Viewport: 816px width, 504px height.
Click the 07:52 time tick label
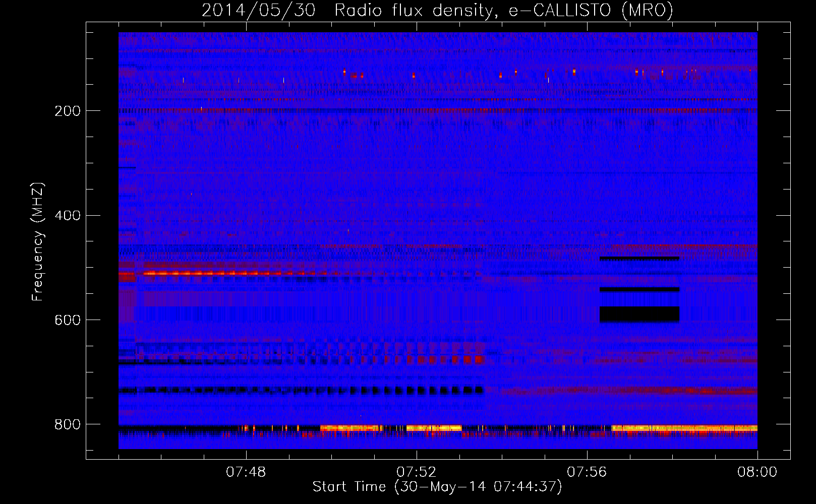[x=417, y=472]
